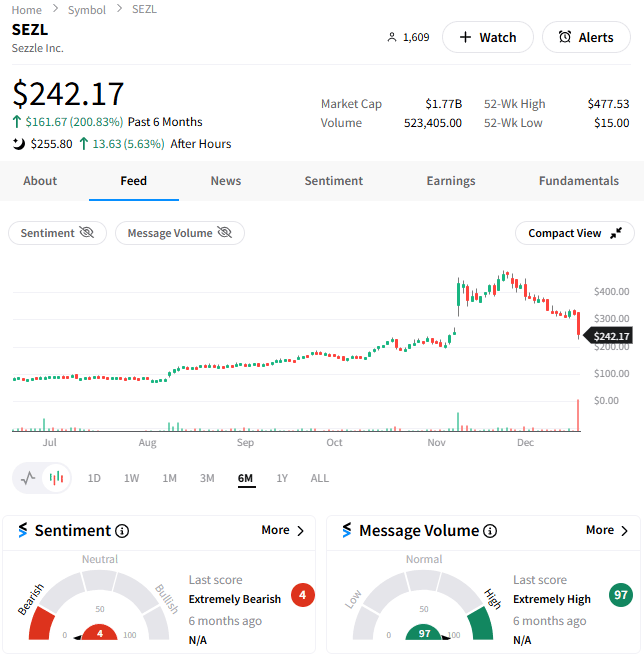Open the Home breadcrumb link

tap(26, 10)
